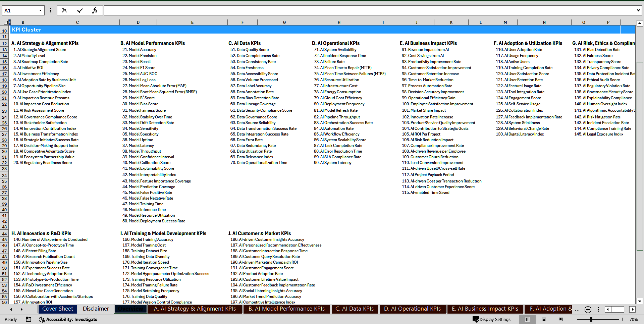Add a new worksheet with the plus button
This screenshot has height=324, width=644.
coord(588,310)
